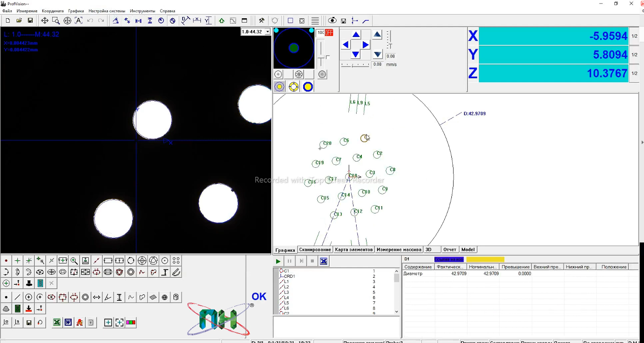Screen dimensions: 644x343
Task: Click the green up-arrow icon in toolbar
Action: coord(222,20)
